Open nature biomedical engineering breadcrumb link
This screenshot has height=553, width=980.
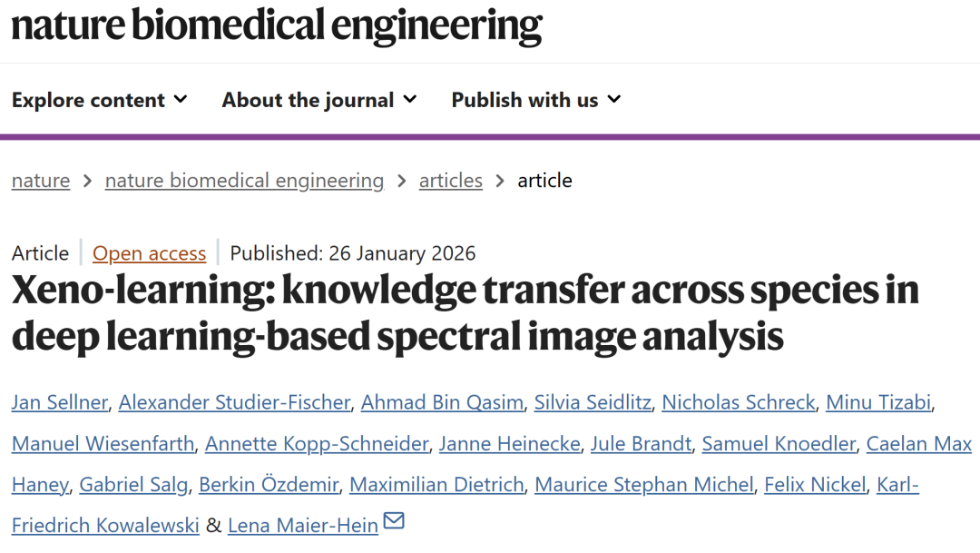244,181
